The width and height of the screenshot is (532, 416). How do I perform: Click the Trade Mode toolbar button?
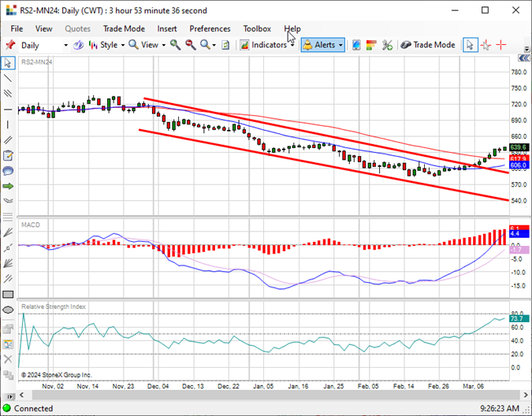[x=427, y=45]
